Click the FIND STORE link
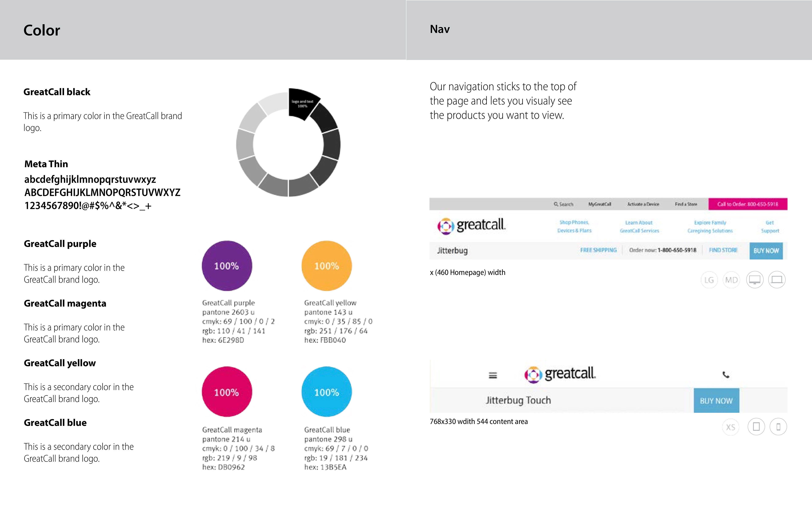Viewport: 812px width, 525px height. [x=723, y=250]
